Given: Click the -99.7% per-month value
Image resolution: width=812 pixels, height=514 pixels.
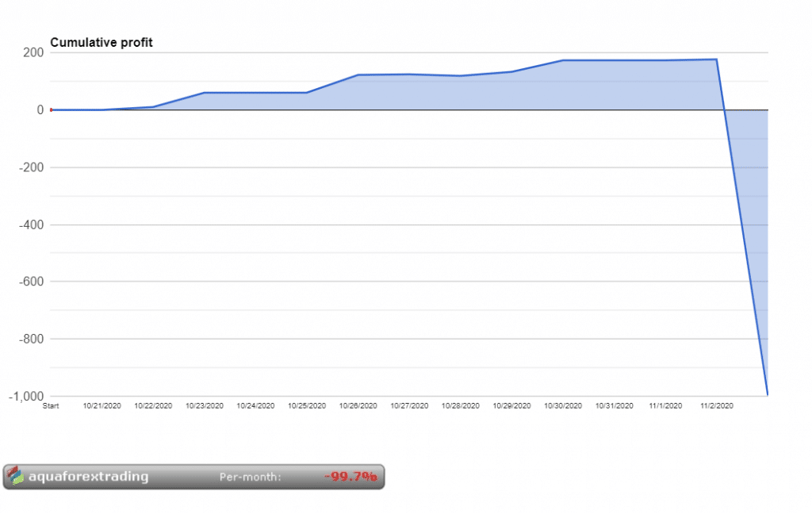Looking at the screenshot, I should (x=350, y=477).
